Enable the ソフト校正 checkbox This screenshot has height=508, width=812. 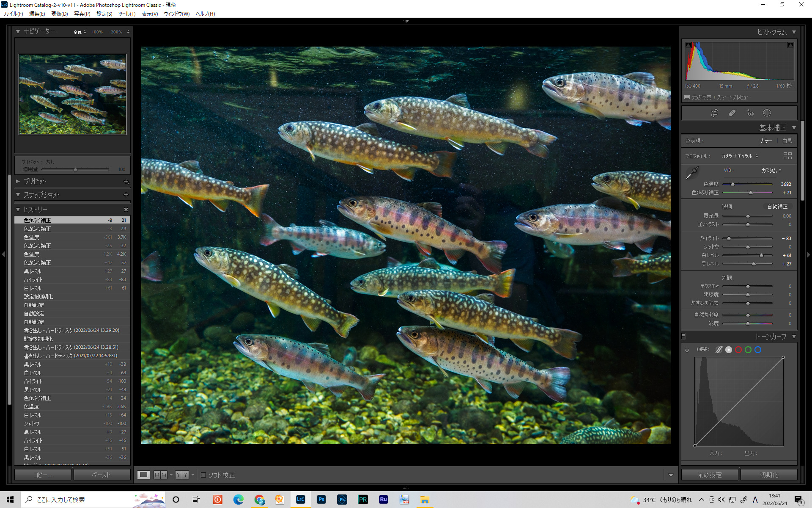(203, 475)
